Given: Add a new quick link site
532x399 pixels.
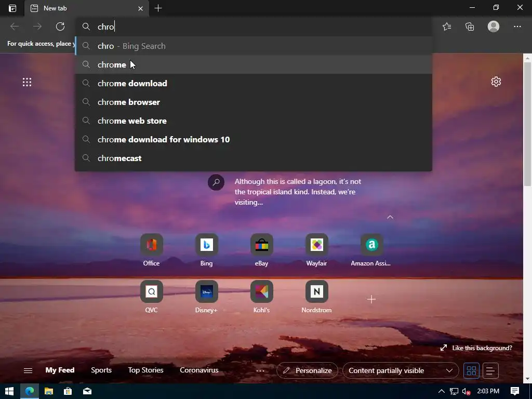Looking at the screenshot, I should click(x=371, y=299).
